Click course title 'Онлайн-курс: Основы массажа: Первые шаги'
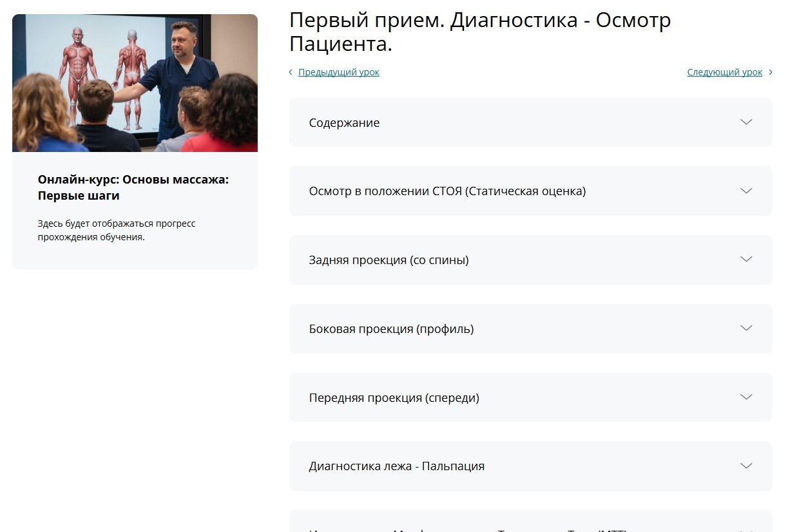Image resolution: width=788 pixels, height=532 pixels. coord(133,187)
